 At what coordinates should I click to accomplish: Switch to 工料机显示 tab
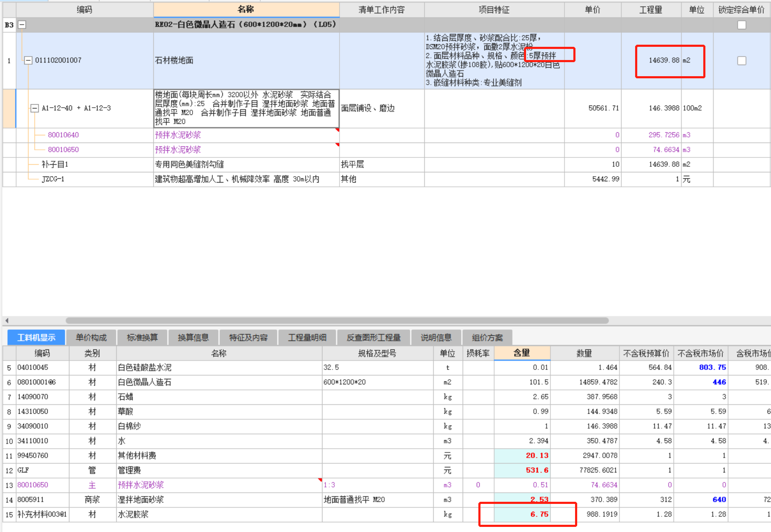[36, 338]
